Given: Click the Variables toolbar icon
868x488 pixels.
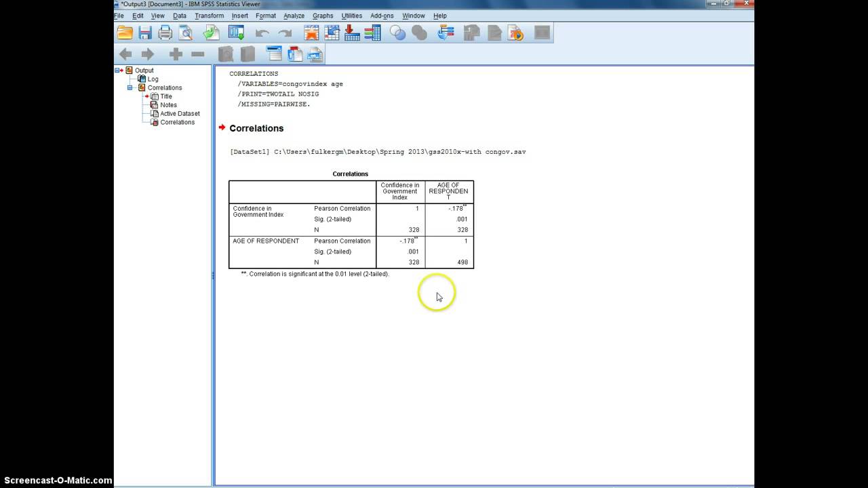Looking at the screenshot, I should tap(372, 33).
